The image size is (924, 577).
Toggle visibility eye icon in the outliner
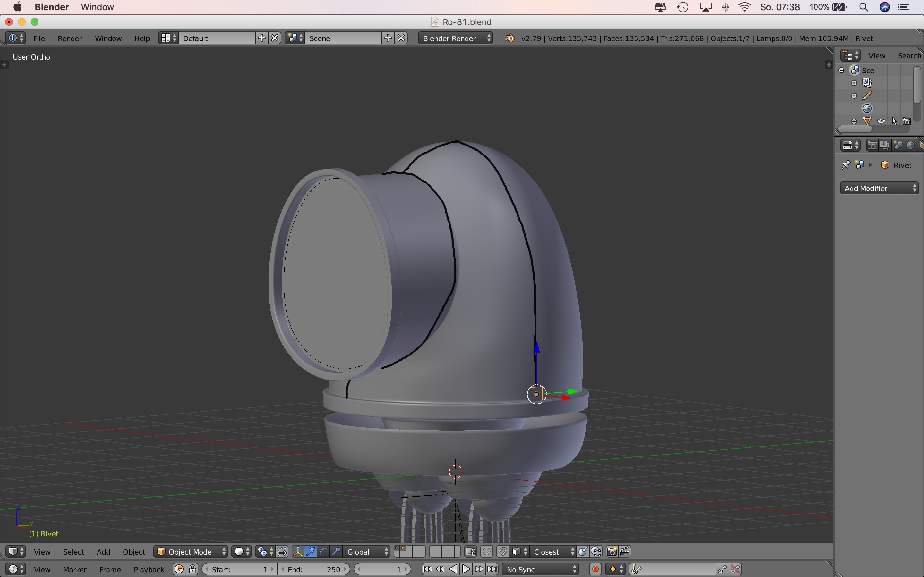pos(881,121)
